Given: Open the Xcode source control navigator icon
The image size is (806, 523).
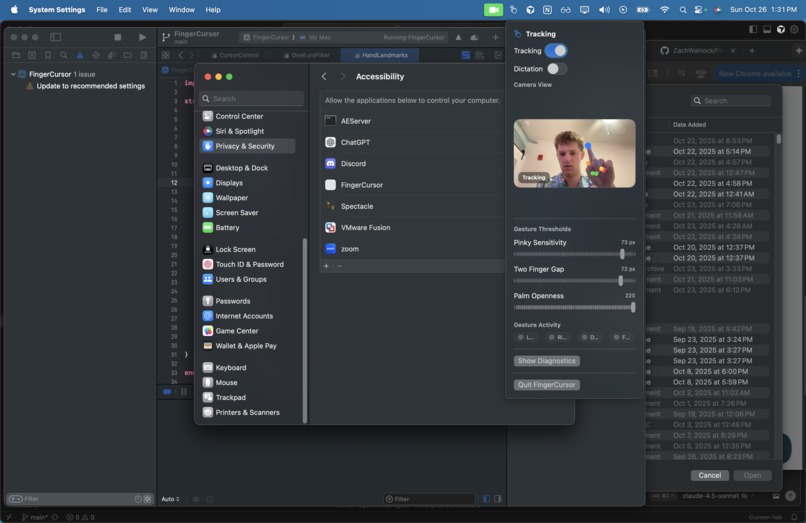Looking at the screenshot, I should pyautogui.click(x=32, y=55).
